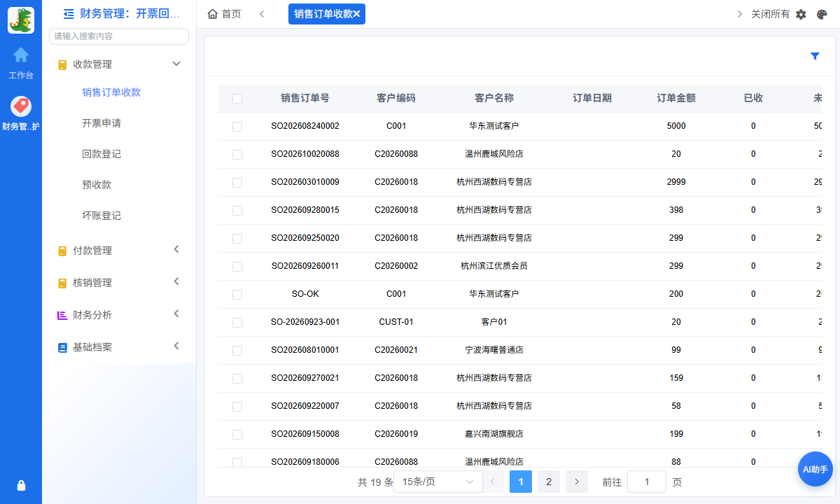This screenshot has width=840, height=504.
Task: Check the row SO202603010009
Action: (237, 183)
